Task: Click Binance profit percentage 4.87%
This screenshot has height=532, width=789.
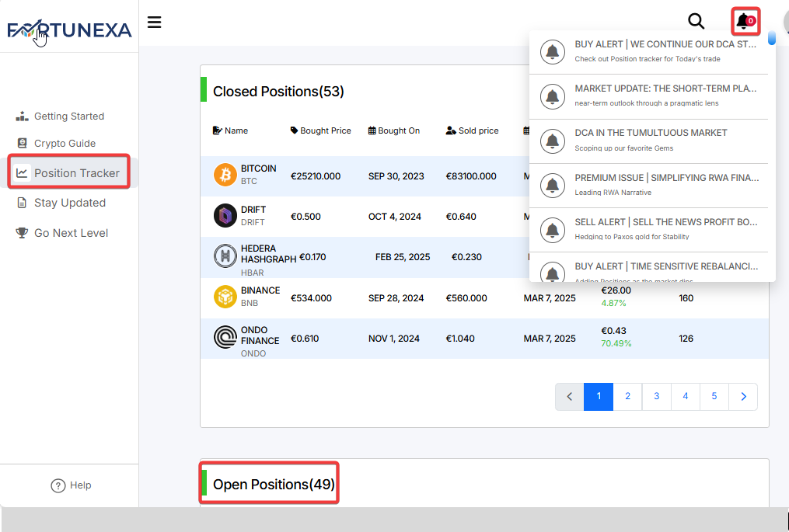Action: pos(613,303)
